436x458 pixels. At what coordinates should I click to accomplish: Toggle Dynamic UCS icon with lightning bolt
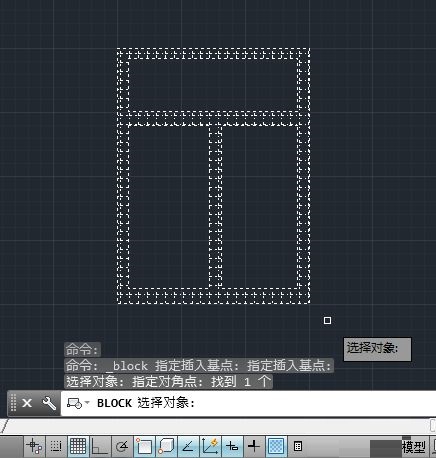click(x=210, y=446)
